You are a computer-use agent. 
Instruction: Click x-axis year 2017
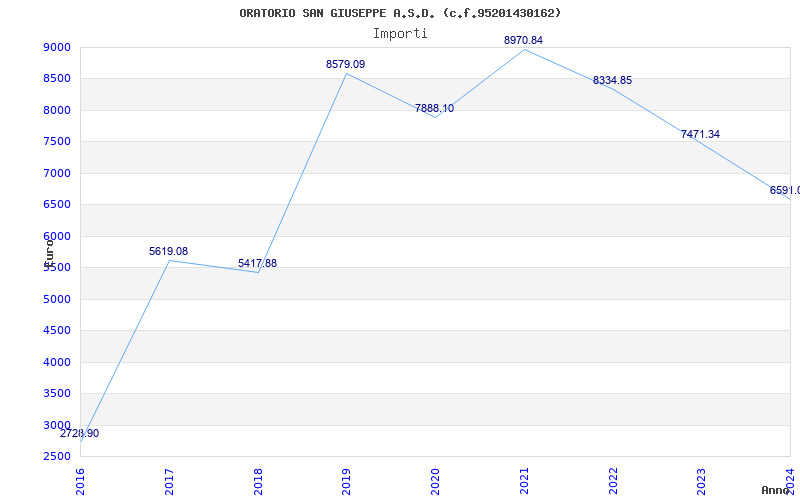click(x=169, y=482)
